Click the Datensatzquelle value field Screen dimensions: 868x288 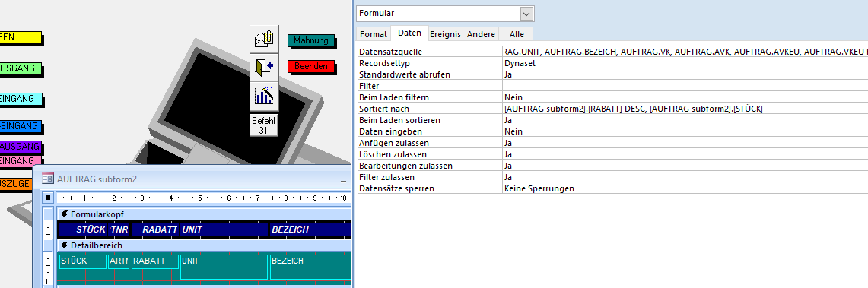[685, 52]
